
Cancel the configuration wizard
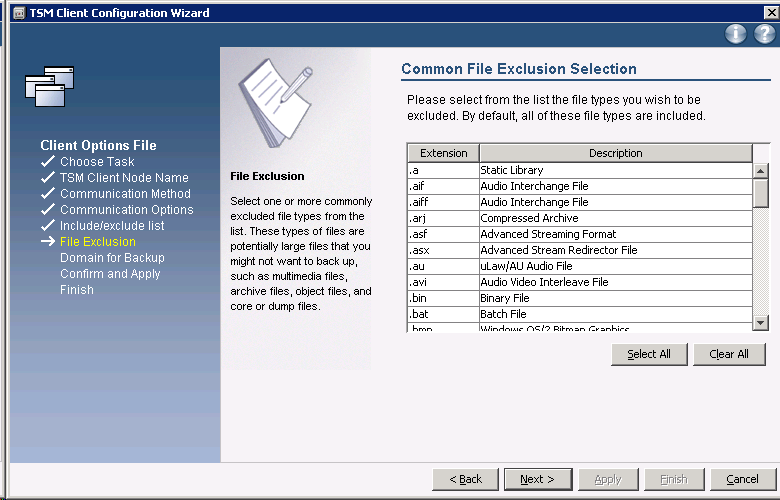742,479
